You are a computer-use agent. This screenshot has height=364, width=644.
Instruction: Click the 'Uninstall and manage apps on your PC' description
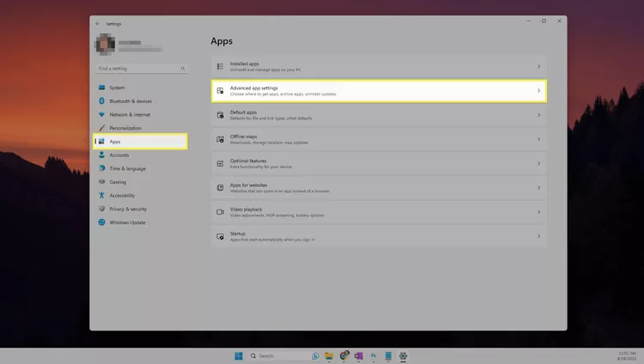coord(265,70)
